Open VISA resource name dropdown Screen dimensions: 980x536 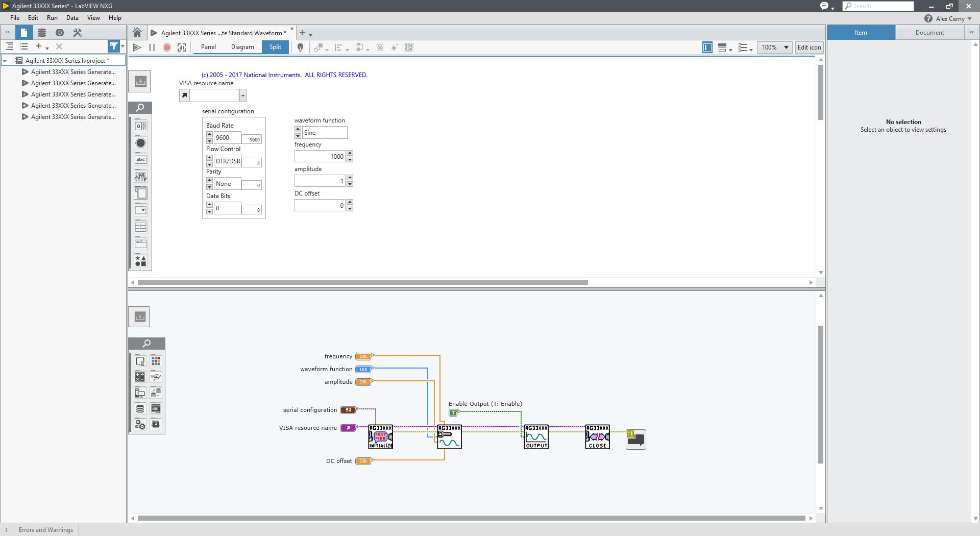pos(243,95)
